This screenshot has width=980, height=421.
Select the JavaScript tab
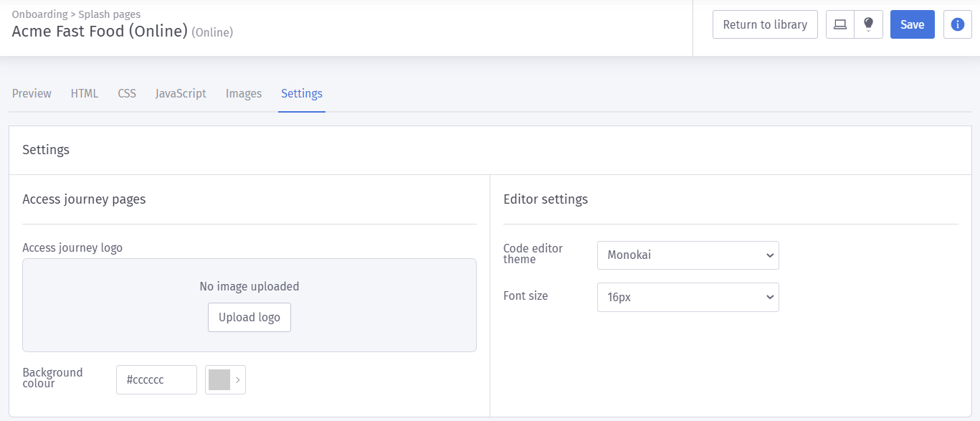click(181, 93)
